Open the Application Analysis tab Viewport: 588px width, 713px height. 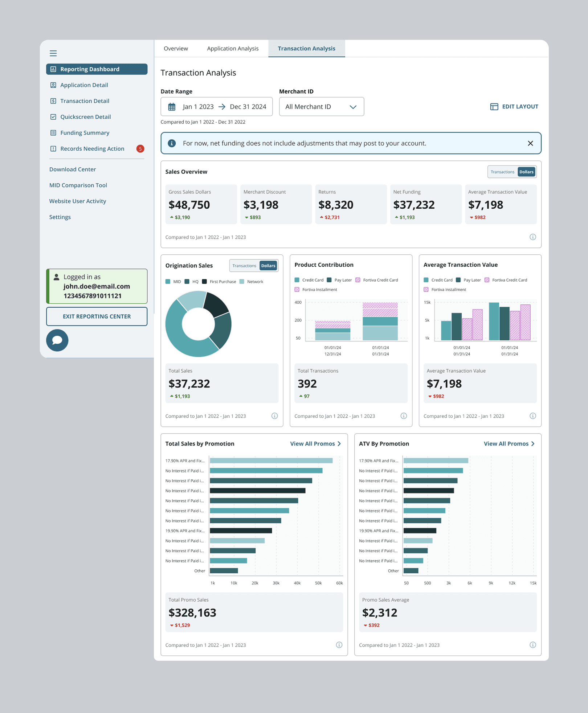pos(233,48)
